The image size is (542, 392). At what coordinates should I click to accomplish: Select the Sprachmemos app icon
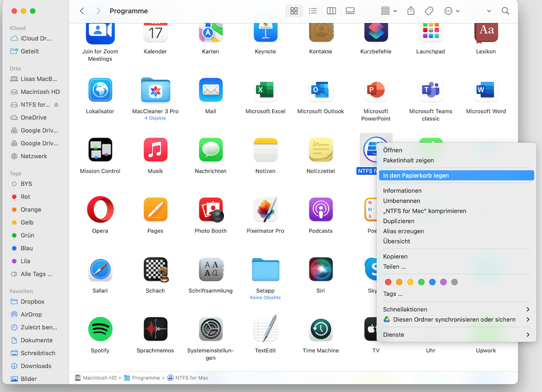click(155, 329)
